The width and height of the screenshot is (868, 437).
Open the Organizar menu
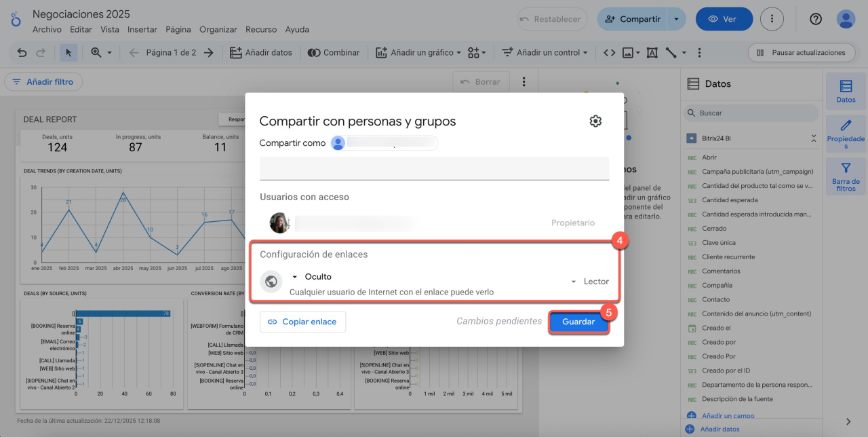pos(218,30)
